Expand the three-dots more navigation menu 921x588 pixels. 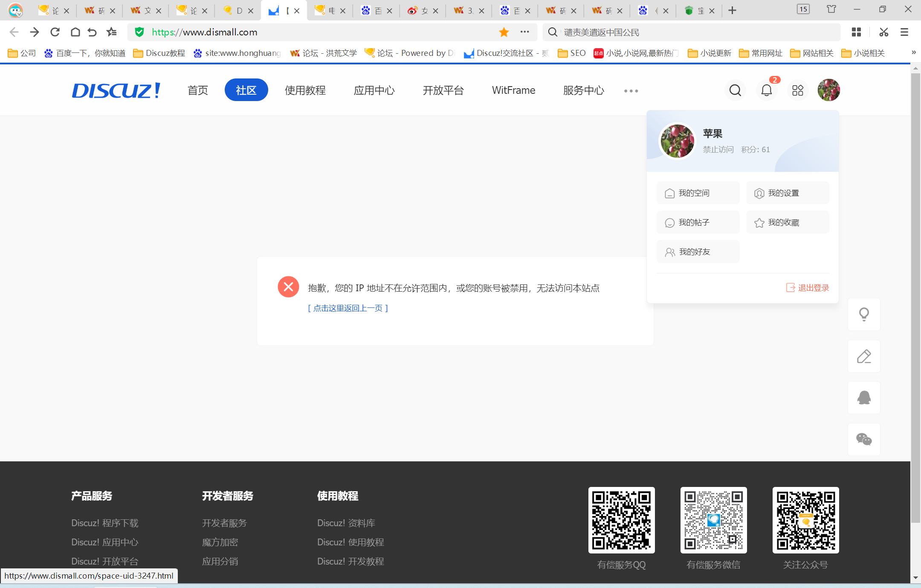click(x=631, y=91)
